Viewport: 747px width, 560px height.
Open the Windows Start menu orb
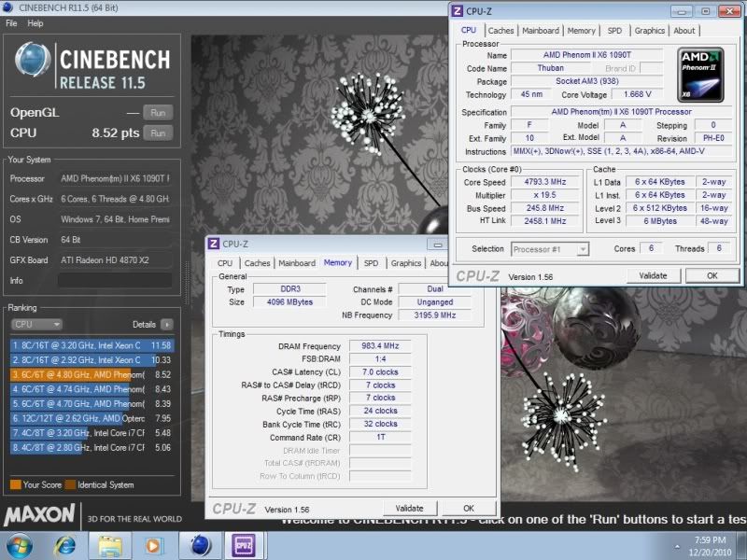19,546
